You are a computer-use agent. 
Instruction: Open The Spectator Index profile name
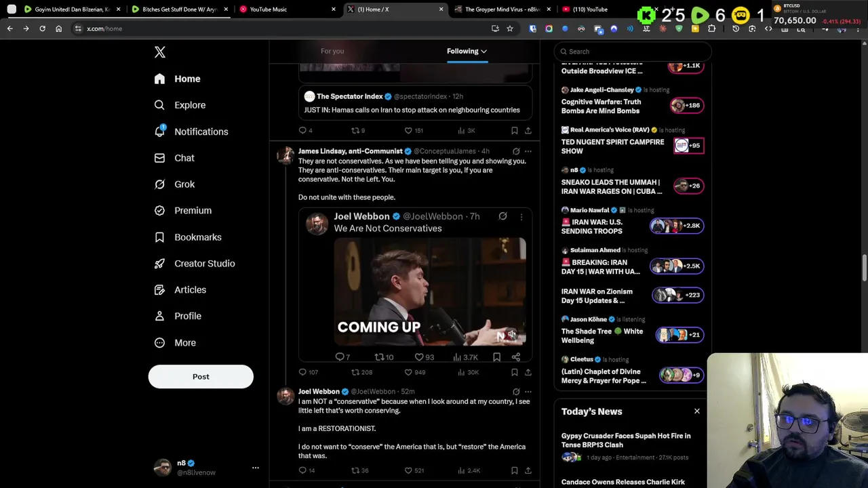349,96
